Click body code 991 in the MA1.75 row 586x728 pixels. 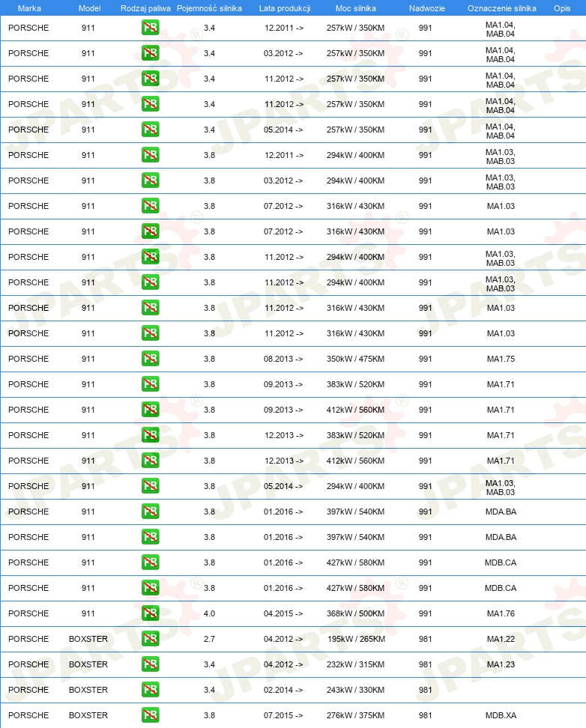click(425, 359)
